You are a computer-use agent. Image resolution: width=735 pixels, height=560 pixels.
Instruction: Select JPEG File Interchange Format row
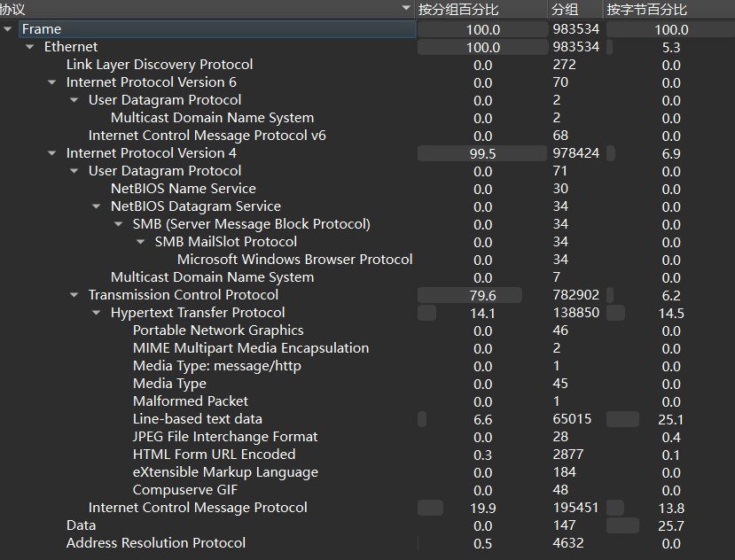(225, 437)
